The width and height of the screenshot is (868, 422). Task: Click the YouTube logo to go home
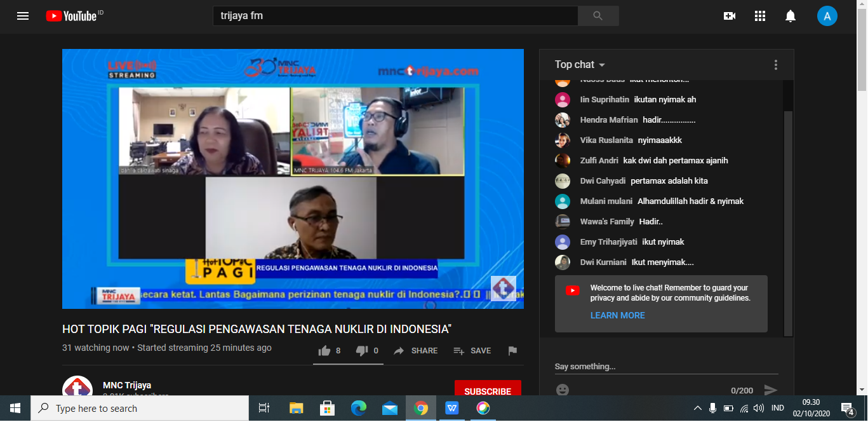(74, 16)
